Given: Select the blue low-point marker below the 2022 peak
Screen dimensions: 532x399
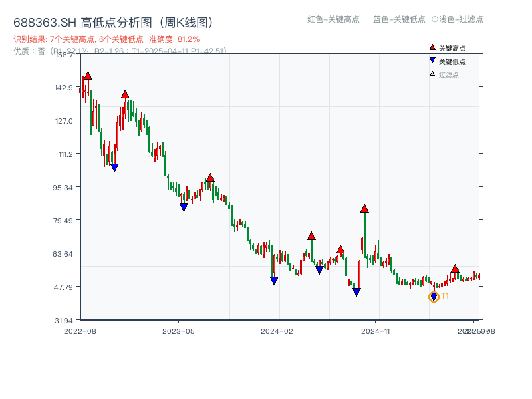Looking at the screenshot, I should [x=114, y=166].
